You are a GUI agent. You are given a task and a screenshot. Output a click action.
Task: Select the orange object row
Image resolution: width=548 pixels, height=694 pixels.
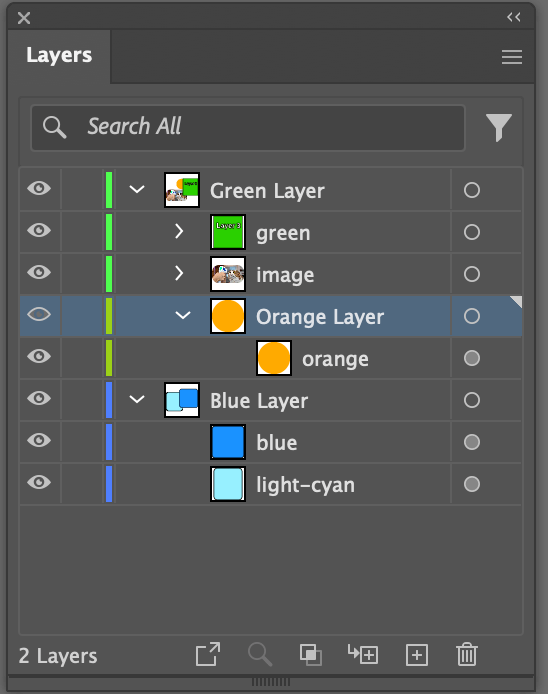[270, 358]
